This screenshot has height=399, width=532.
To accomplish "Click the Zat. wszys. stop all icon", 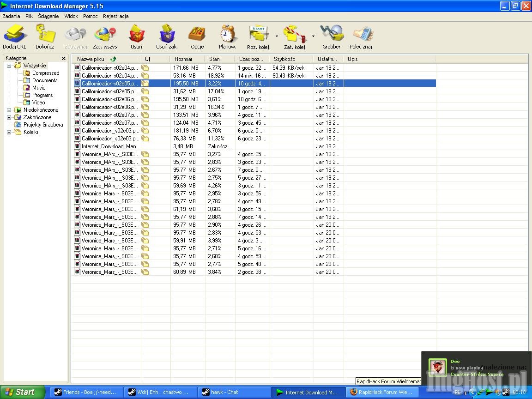I will (x=105, y=36).
